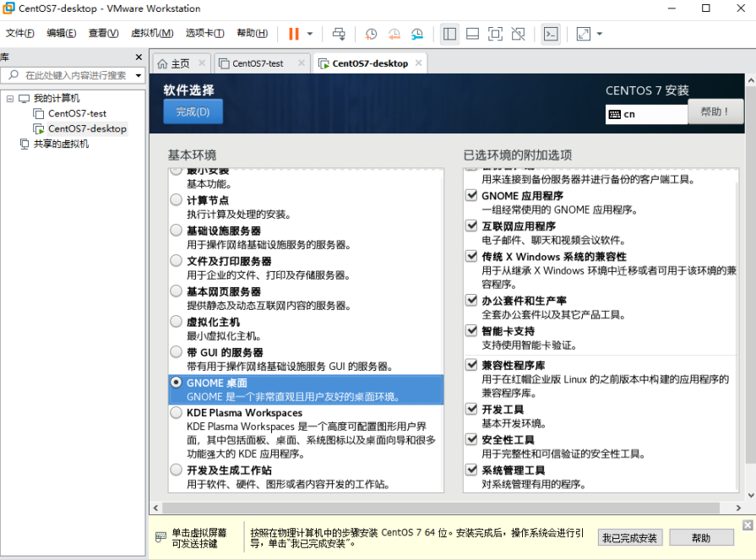Screen dimensions: 756x560
Task: Uncheck the 安全性工具 checkbox
Action: tap(471, 439)
